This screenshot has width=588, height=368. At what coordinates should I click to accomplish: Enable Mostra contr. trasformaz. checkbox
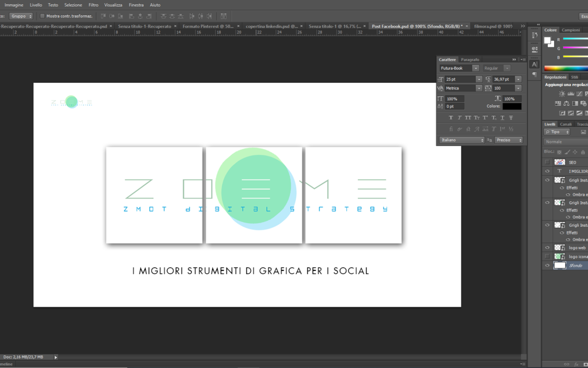point(42,16)
